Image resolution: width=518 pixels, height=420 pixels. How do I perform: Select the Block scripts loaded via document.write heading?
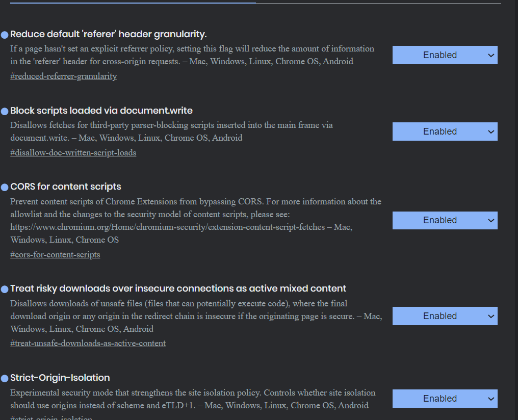click(x=101, y=111)
